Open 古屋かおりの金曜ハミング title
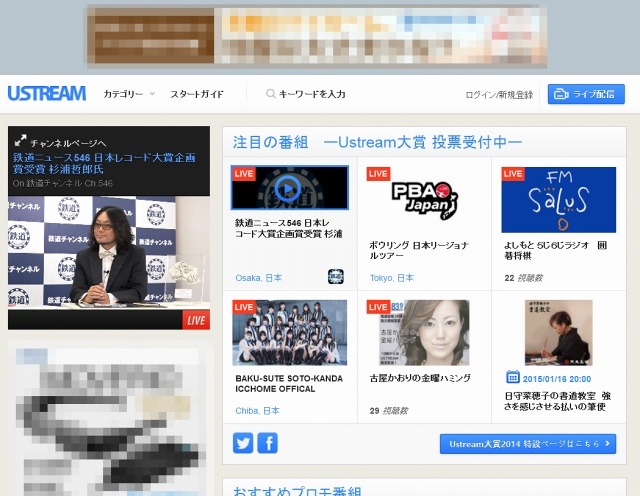The width and height of the screenshot is (640, 496). 420,378
